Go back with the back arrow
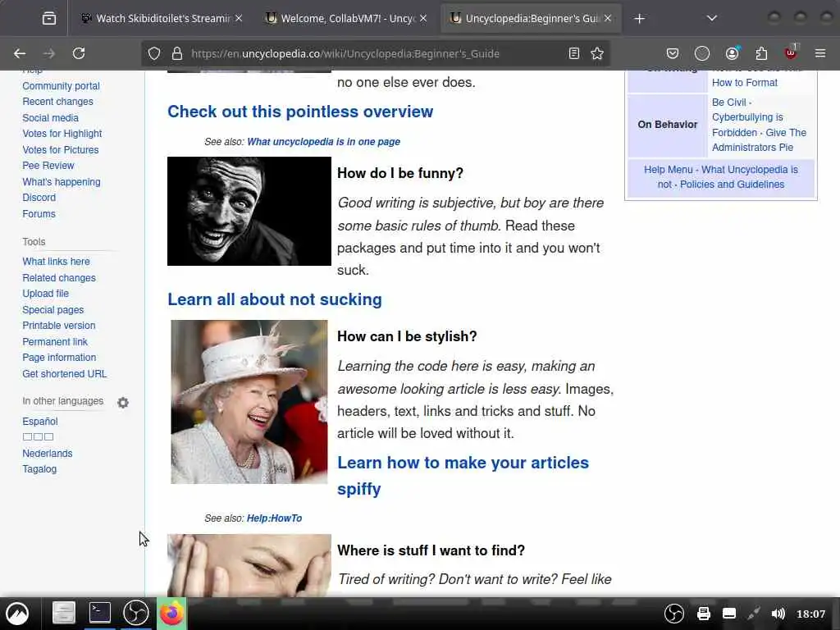 tap(20, 53)
